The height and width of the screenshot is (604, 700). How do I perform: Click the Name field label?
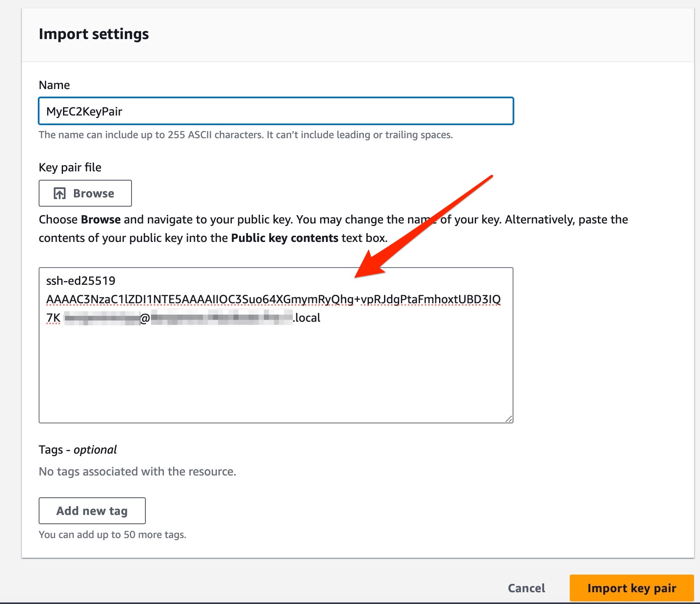(54, 85)
